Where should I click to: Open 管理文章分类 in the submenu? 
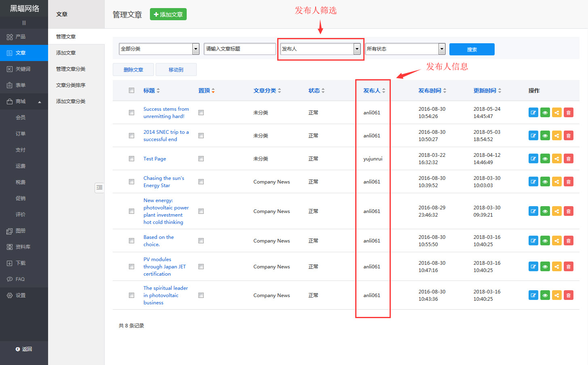click(71, 69)
